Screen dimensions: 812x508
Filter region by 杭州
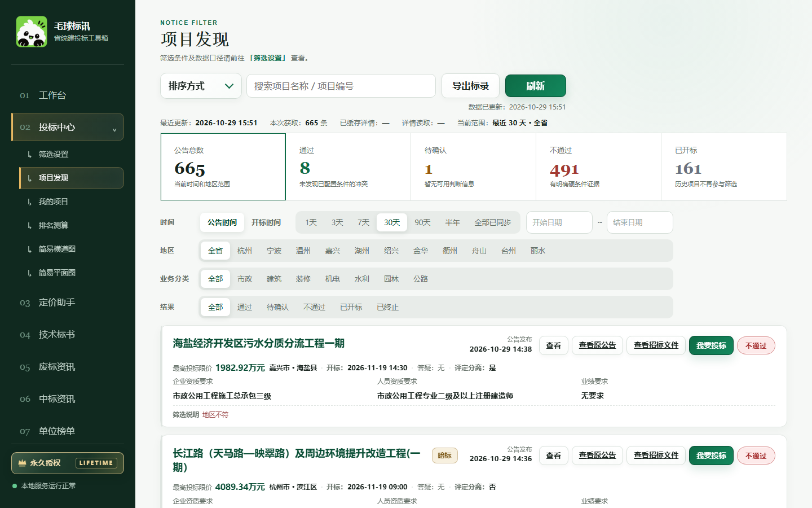pos(245,251)
